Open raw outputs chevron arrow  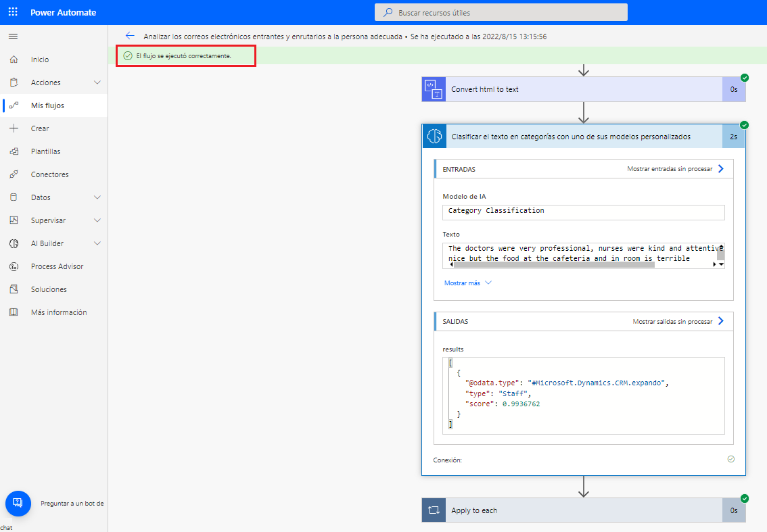pyautogui.click(x=720, y=321)
